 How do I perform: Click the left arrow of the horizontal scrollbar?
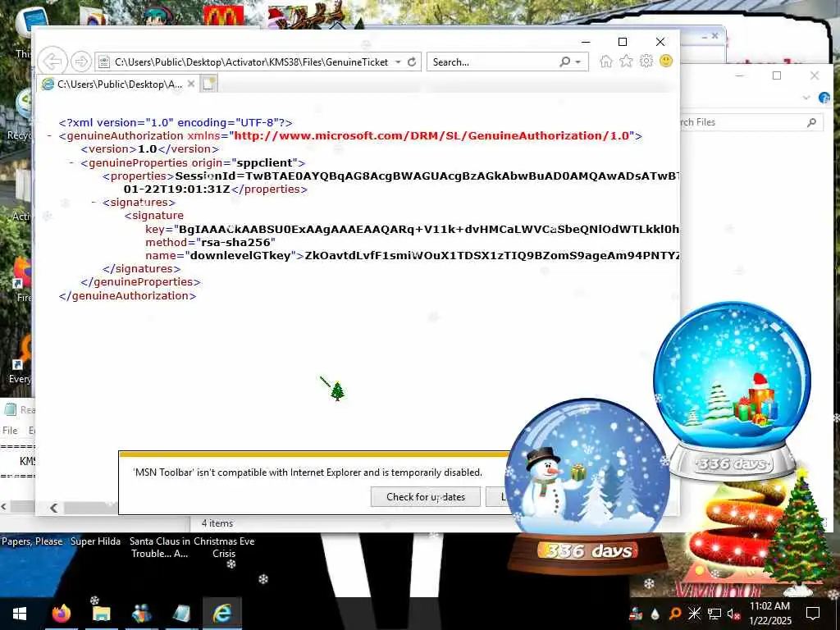pos(53,507)
